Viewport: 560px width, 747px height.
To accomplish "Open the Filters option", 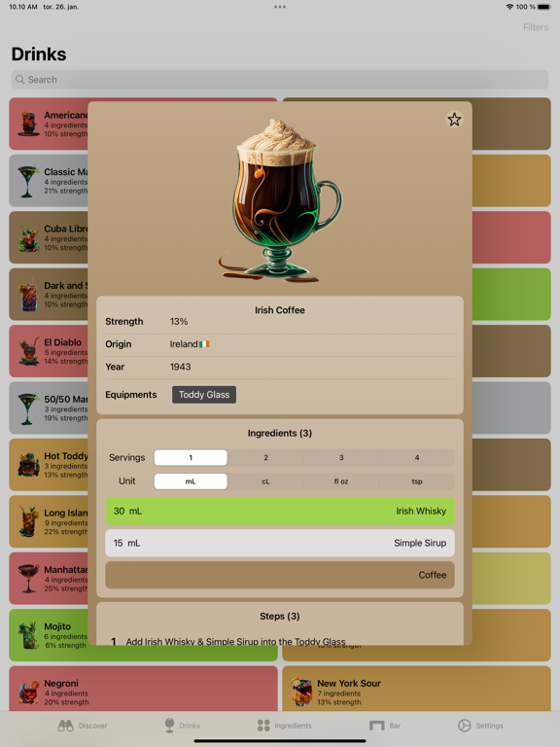I will (536, 27).
